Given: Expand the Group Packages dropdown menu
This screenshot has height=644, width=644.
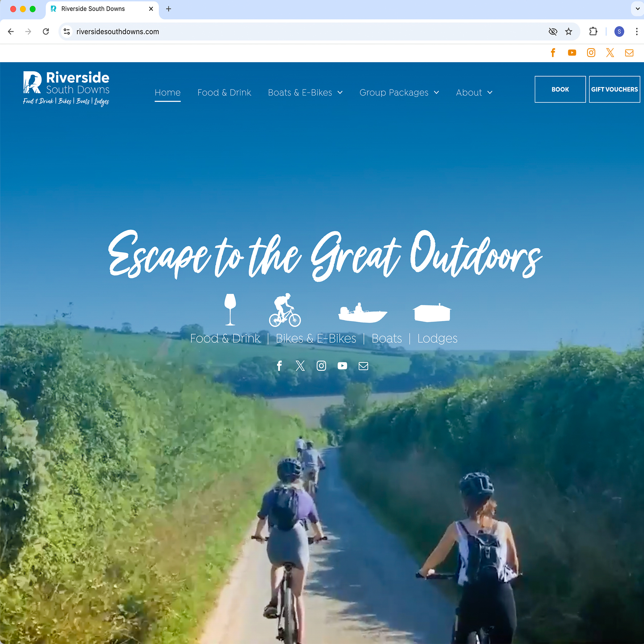Looking at the screenshot, I should 399,93.
